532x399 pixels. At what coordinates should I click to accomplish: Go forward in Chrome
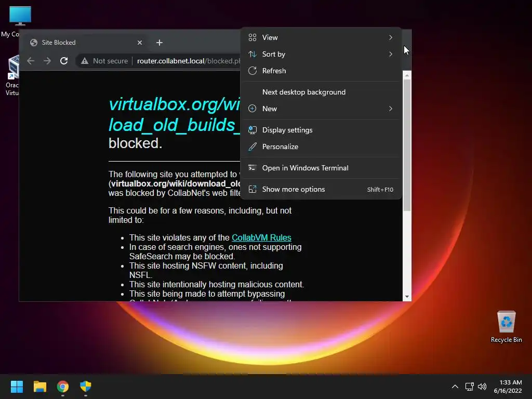[x=47, y=61]
